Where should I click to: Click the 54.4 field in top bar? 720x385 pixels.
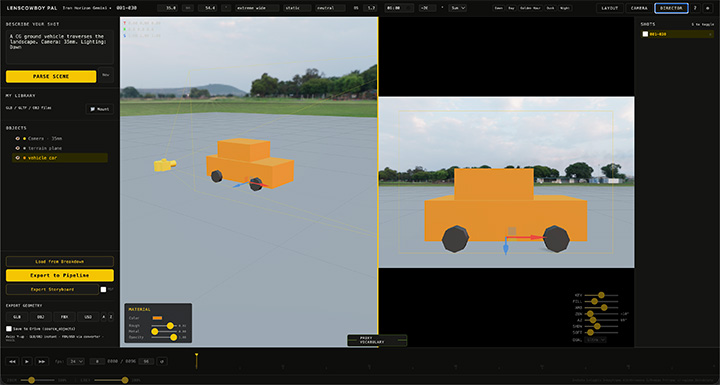[208, 8]
